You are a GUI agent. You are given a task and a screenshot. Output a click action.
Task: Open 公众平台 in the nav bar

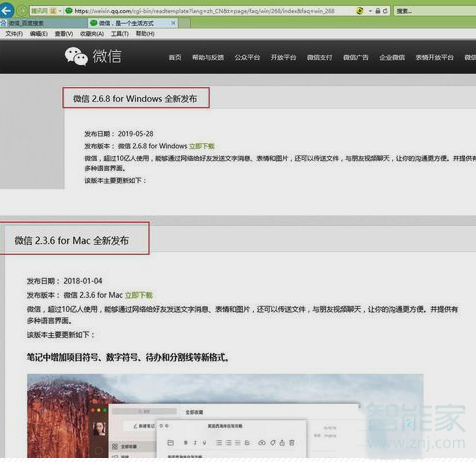tap(247, 57)
